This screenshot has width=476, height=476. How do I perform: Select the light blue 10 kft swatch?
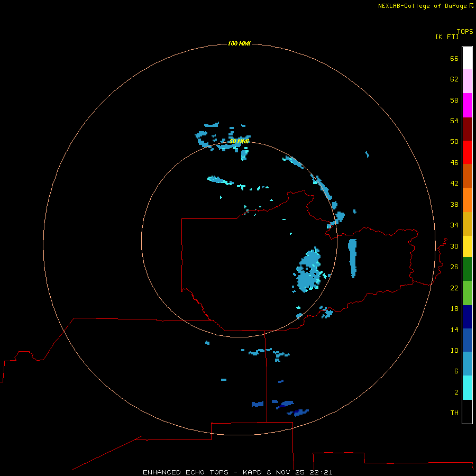coord(467,364)
